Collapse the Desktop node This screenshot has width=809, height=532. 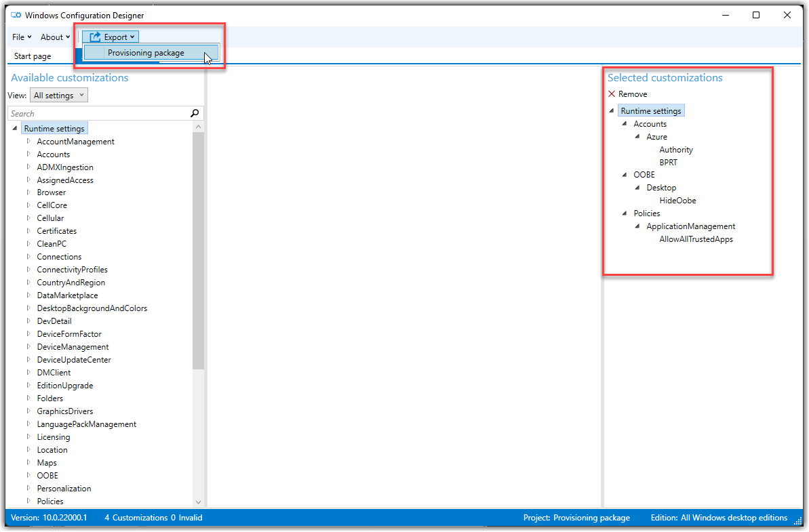(637, 188)
